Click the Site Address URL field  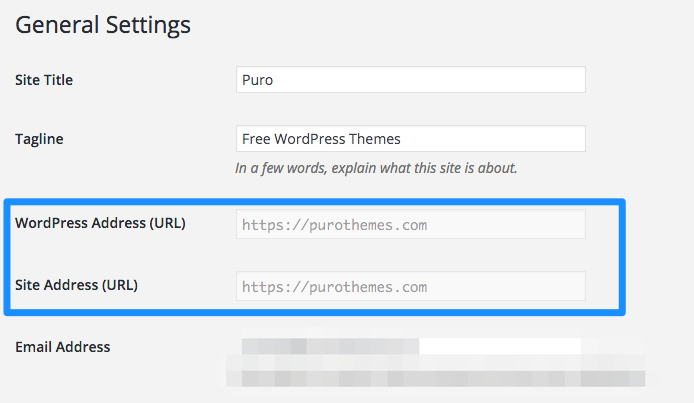[x=410, y=287]
